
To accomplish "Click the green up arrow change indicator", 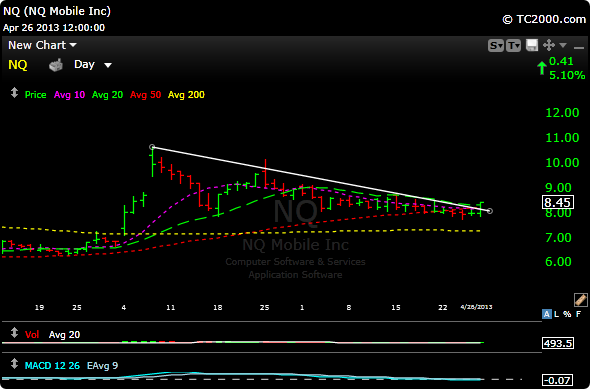I will [541, 68].
